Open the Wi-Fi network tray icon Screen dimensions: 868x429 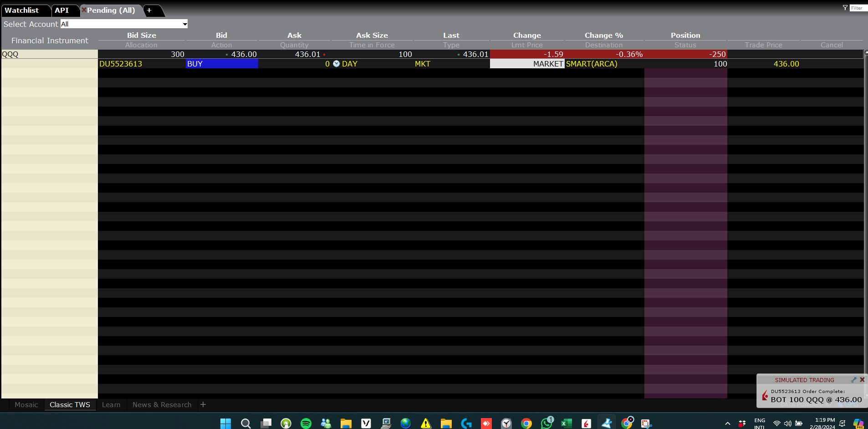pos(776,424)
